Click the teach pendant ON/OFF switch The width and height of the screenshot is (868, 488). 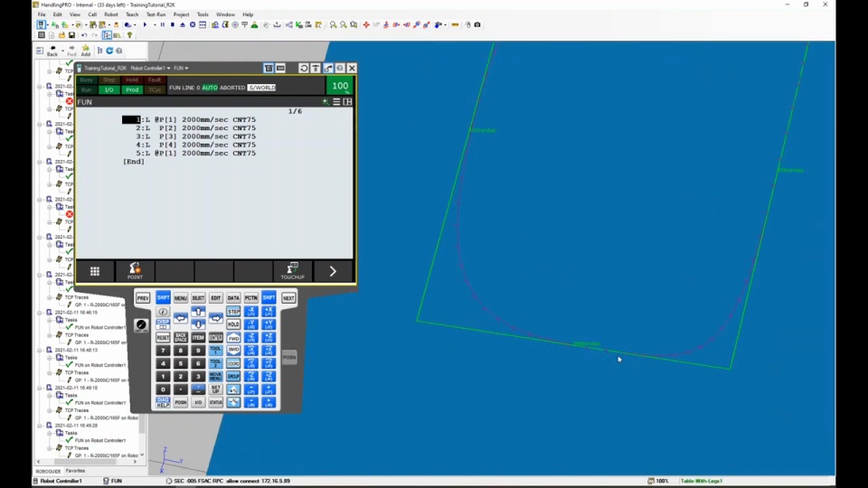click(x=141, y=325)
